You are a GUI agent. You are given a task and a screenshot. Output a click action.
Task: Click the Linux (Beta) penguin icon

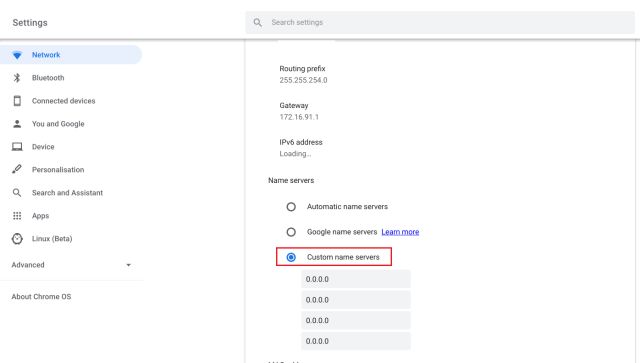click(17, 238)
